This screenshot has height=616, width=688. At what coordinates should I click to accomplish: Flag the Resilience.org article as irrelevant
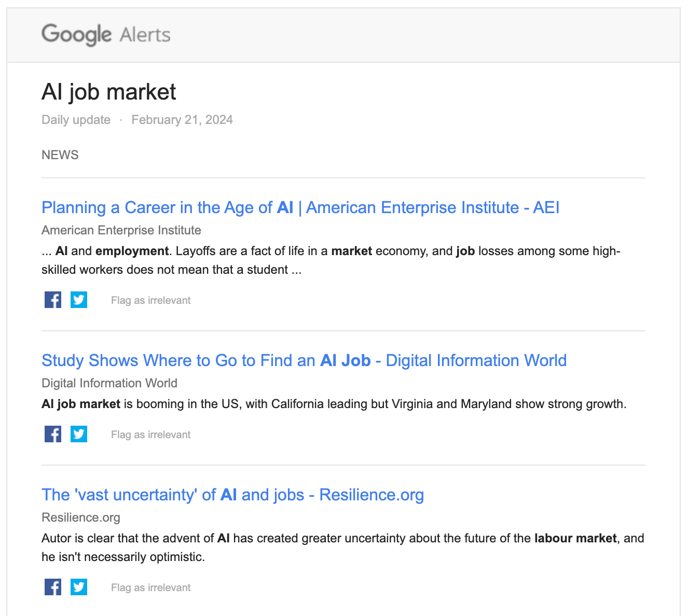pyautogui.click(x=150, y=587)
